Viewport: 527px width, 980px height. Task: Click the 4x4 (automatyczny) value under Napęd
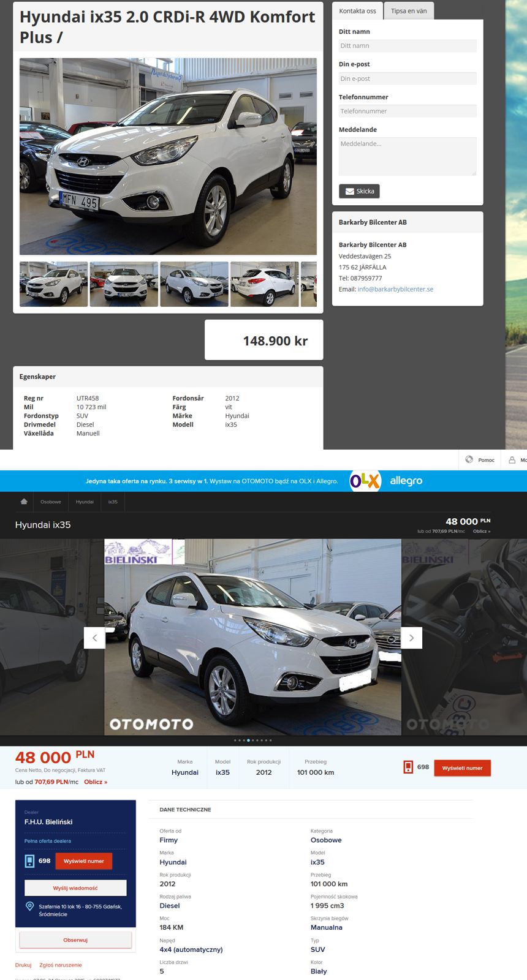(191, 950)
